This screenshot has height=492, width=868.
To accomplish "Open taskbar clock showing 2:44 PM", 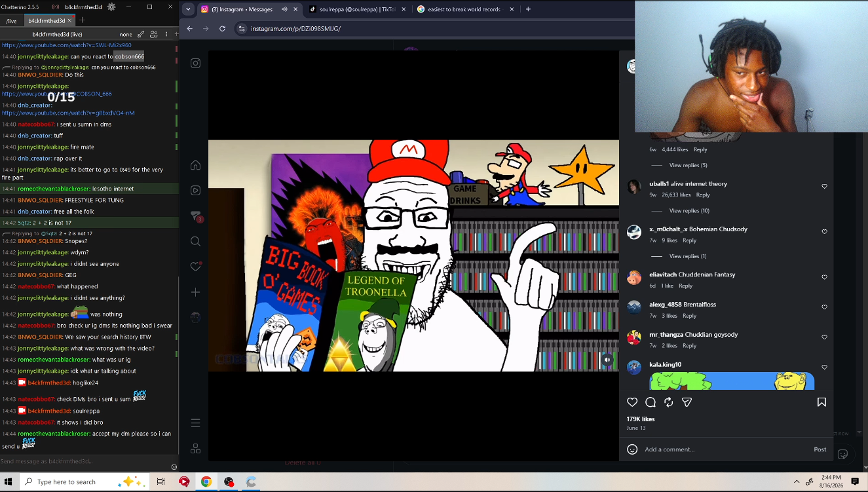I will (x=830, y=482).
